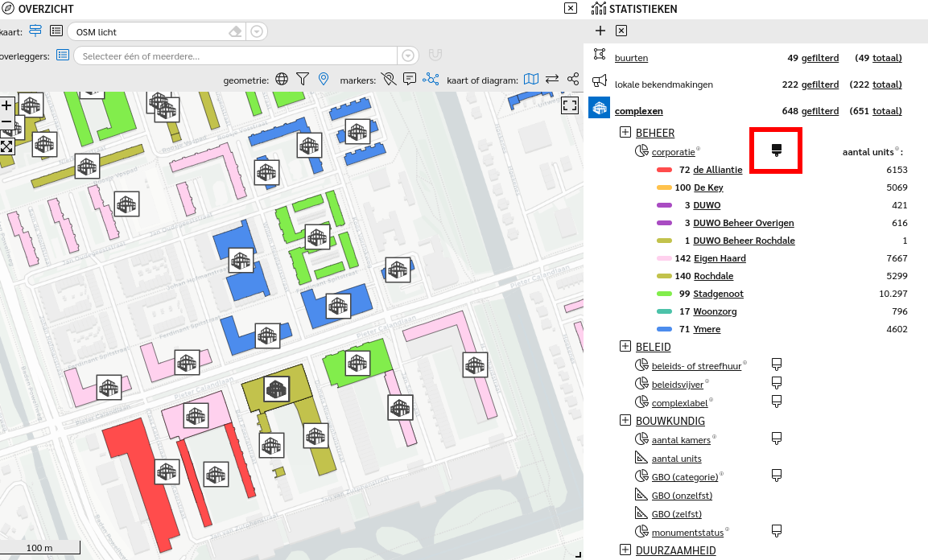Toggle color brush for beleidsvijver
928x560 pixels.
pos(777,383)
